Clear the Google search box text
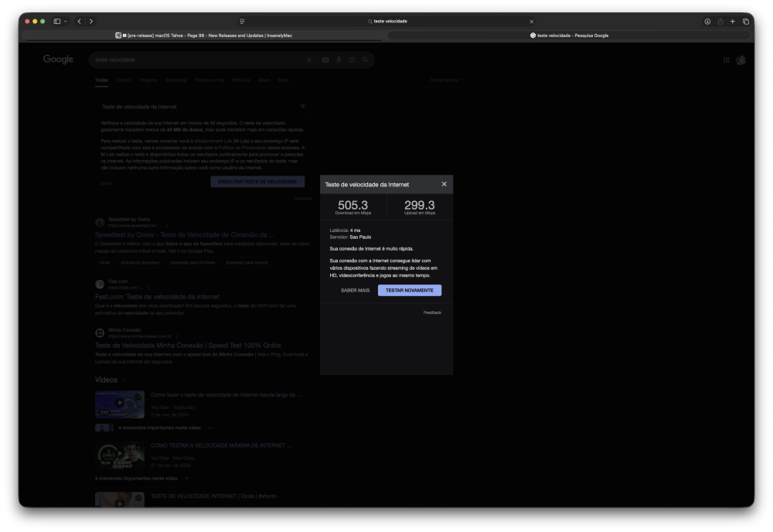 (309, 60)
